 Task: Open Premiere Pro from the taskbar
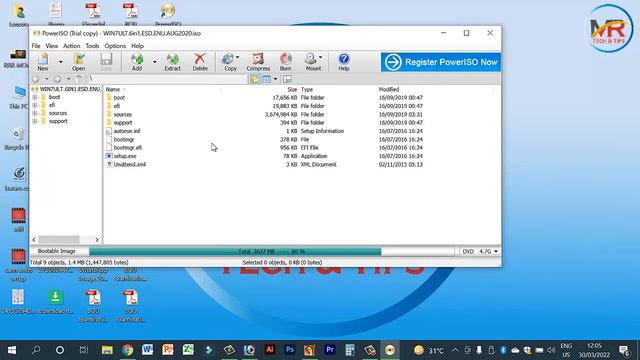330,350
